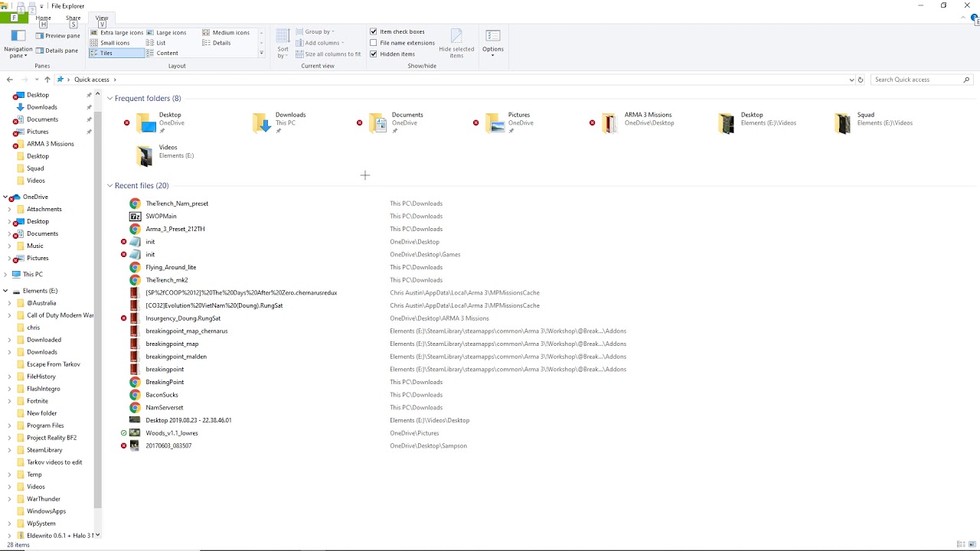980x551 pixels.
Task: Select Call of Duty Modern Warfare folder
Action: tap(60, 315)
